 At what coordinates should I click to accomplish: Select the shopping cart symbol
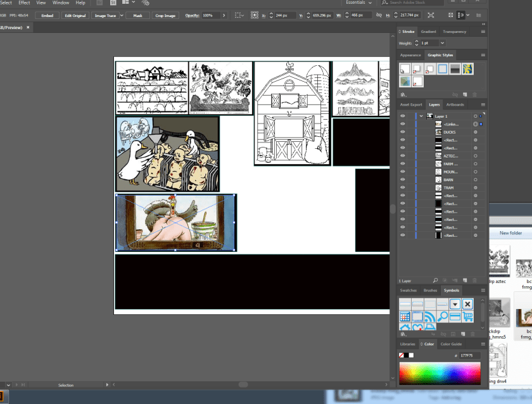(467, 317)
